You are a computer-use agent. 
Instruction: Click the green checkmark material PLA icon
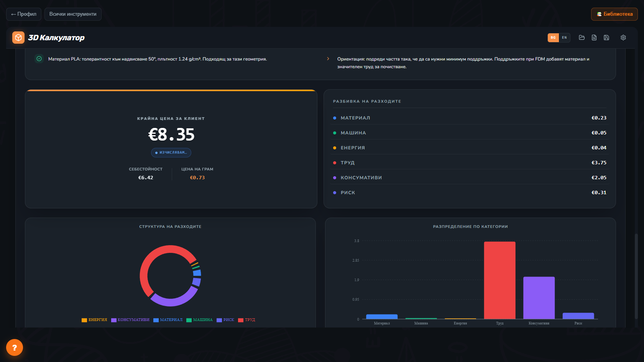tap(39, 59)
